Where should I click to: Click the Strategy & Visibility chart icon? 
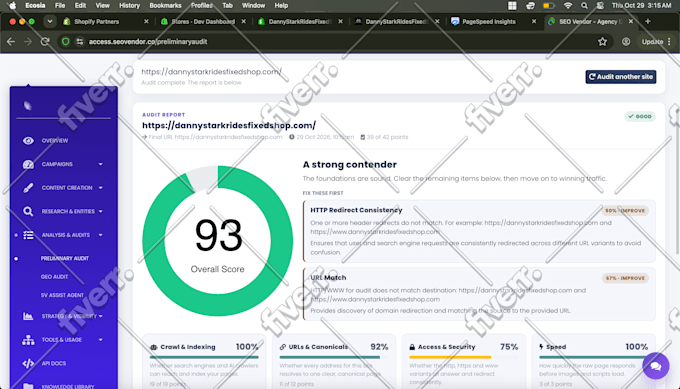28,316
